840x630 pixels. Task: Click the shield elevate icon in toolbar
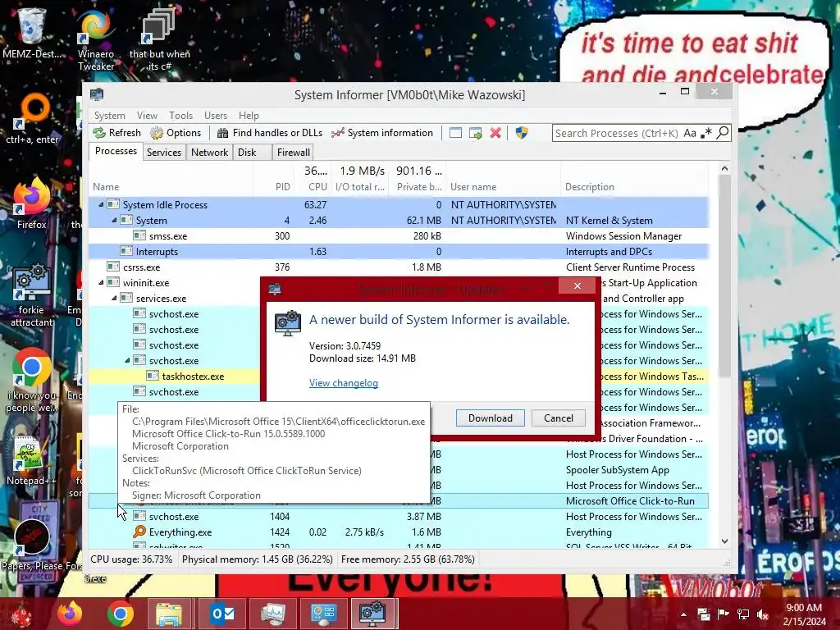[521, 133]
